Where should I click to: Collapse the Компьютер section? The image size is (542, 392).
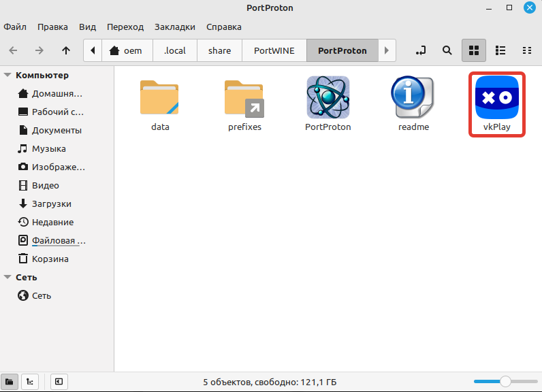(x=7, y=75)
